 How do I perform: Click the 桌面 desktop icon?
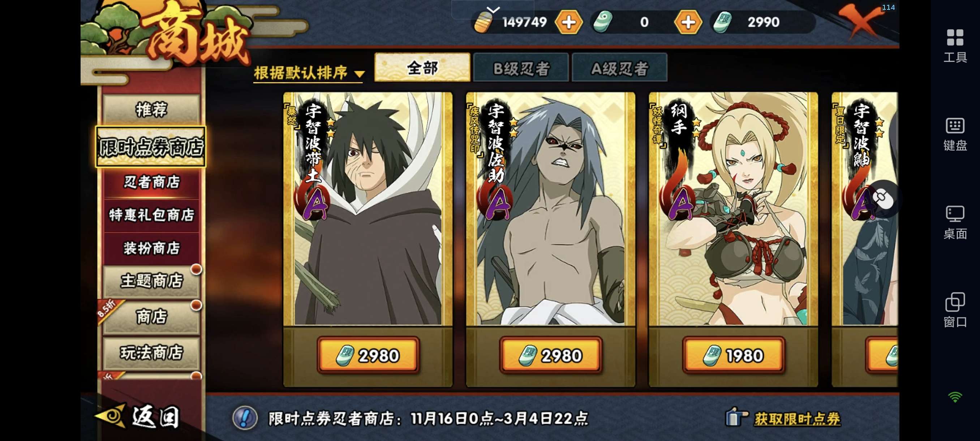pos(955,223)
